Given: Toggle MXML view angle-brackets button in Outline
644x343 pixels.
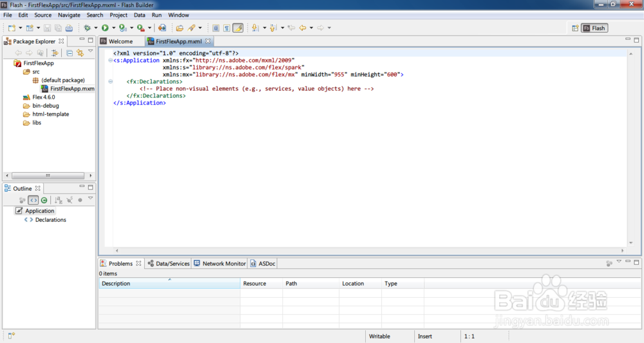Looking at the screenshot, I should click(33, 201).
